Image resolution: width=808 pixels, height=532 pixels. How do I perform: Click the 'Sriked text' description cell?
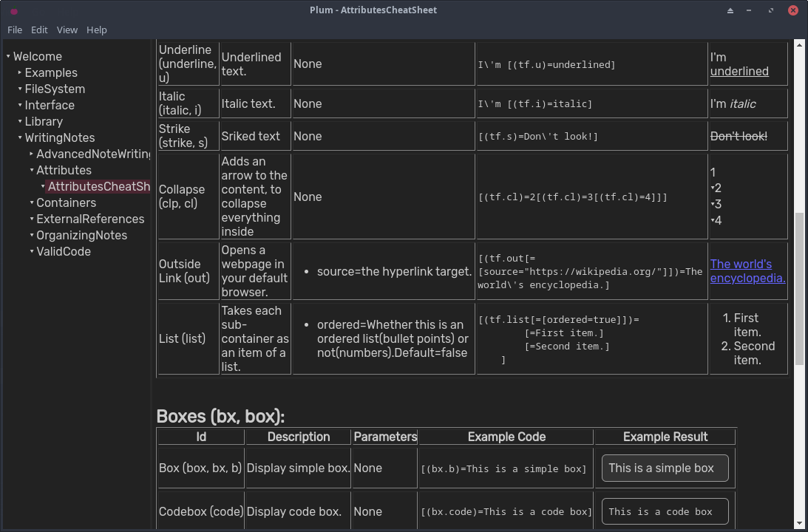[x=256, y=136]
